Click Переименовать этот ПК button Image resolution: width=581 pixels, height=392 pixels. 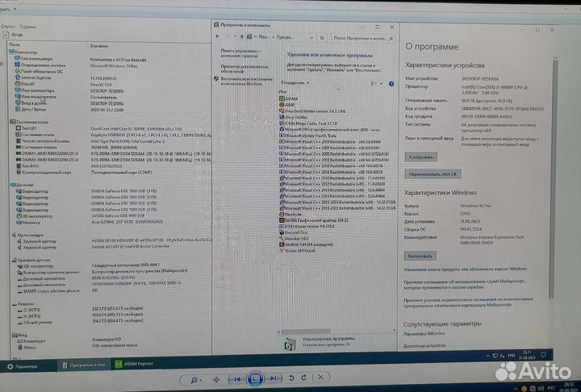click(433, 174)
